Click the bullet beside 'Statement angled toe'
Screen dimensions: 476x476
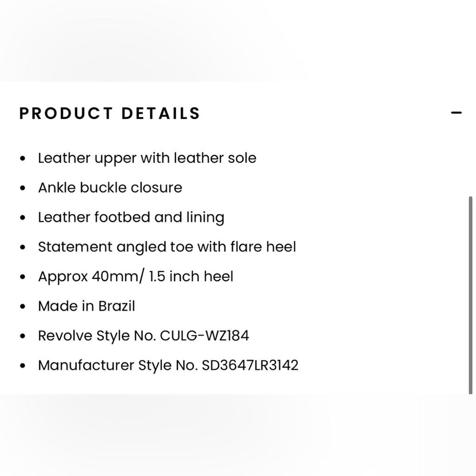point(23,248)
